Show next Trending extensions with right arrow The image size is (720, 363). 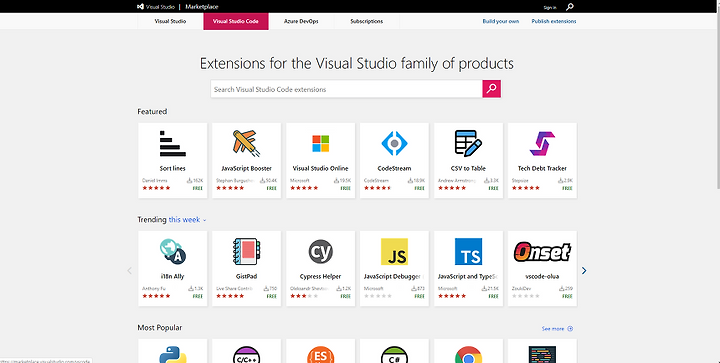(584, 271)
